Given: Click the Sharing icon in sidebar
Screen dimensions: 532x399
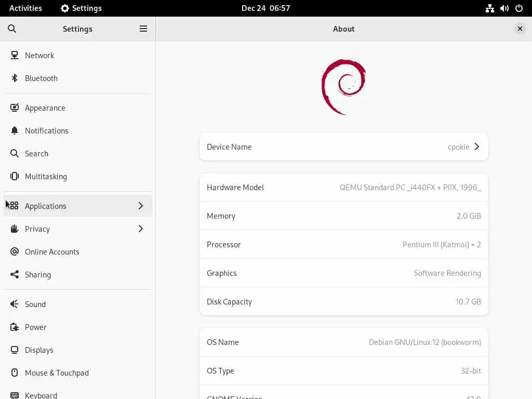Looking at the screenshot, I should click(14, 274).
